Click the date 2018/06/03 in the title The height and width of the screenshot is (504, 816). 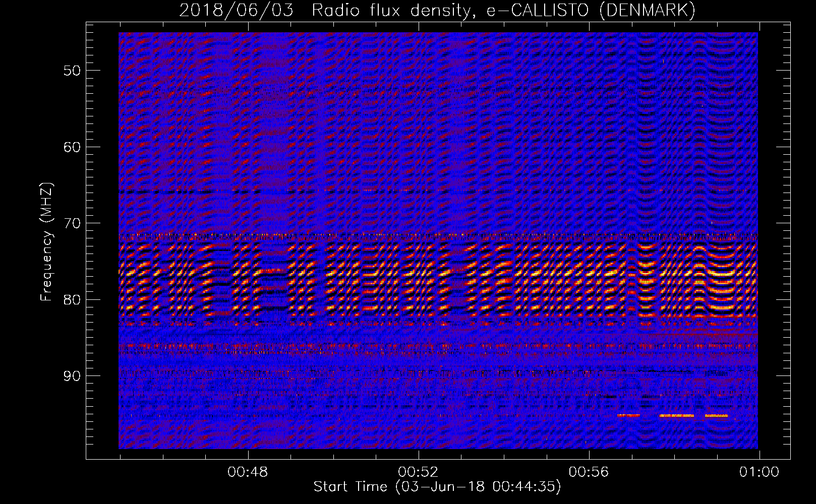point(236,10)
